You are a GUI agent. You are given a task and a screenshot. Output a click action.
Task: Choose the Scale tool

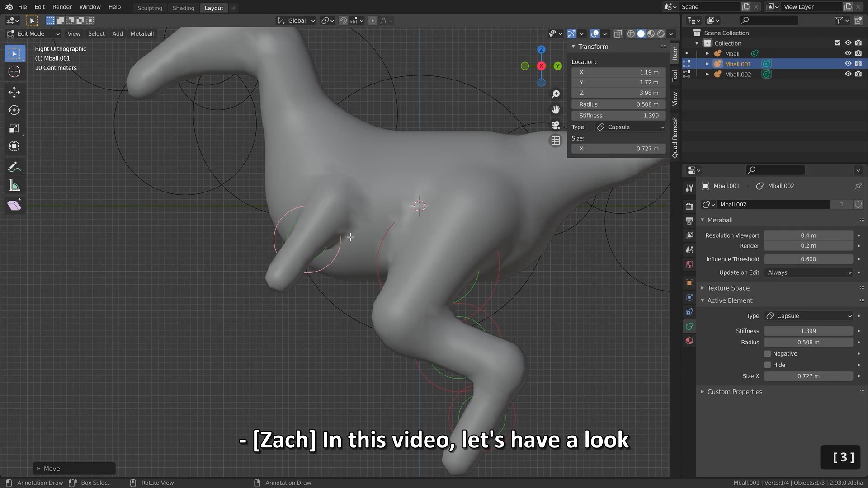[14, 128]
